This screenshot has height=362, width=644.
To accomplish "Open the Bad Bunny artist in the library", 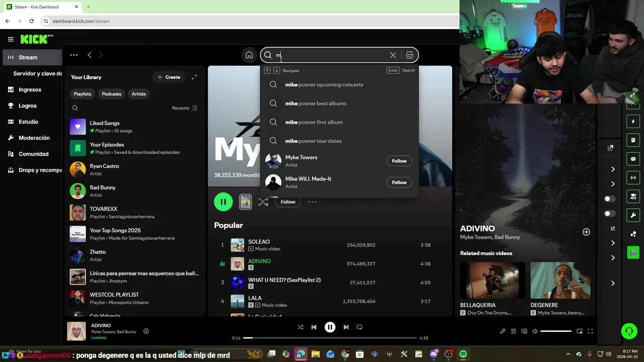I will pos(135,191).
